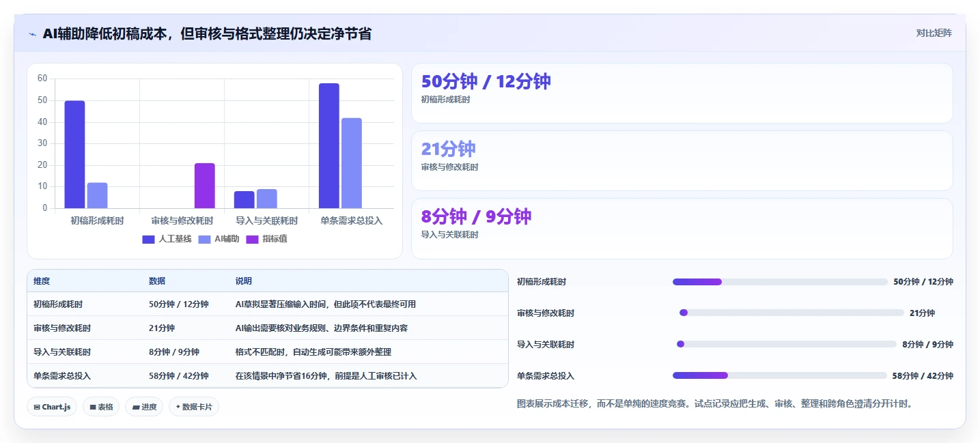Click the 数据 column header
980x443 pixels.
[157, 281]
